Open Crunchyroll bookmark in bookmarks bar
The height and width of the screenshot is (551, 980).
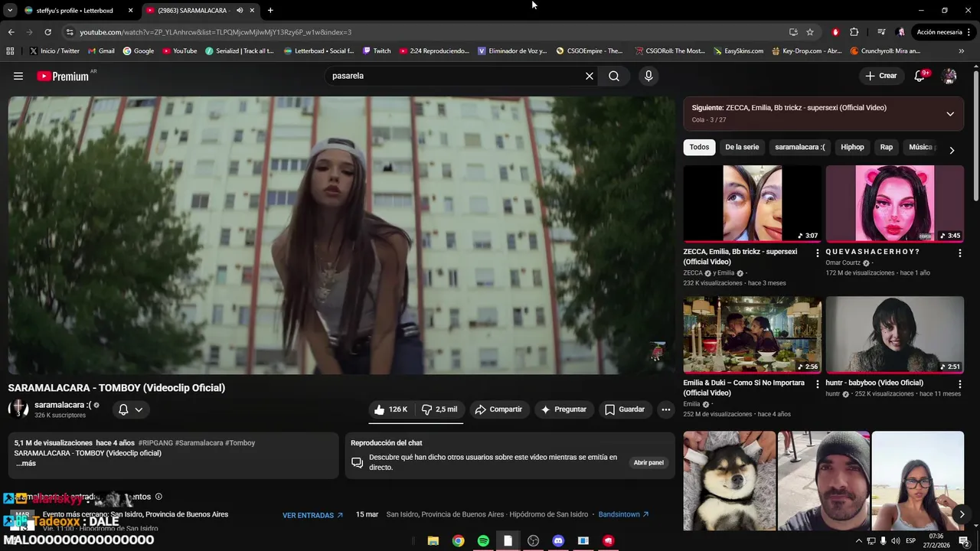[885, 51]
